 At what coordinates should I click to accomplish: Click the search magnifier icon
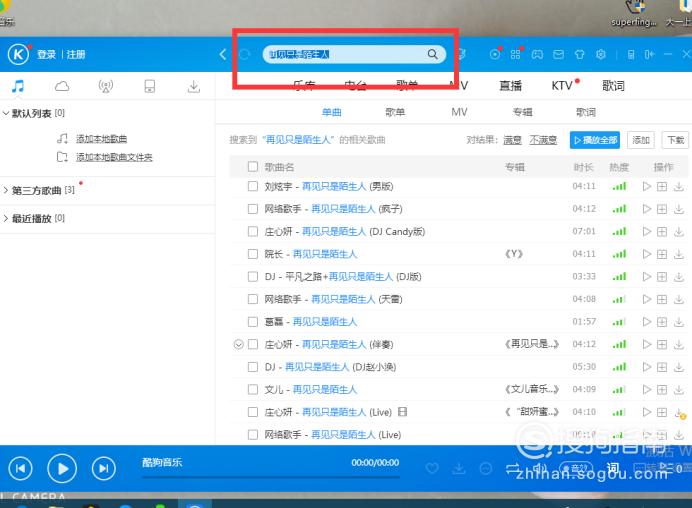pos(432,54)
